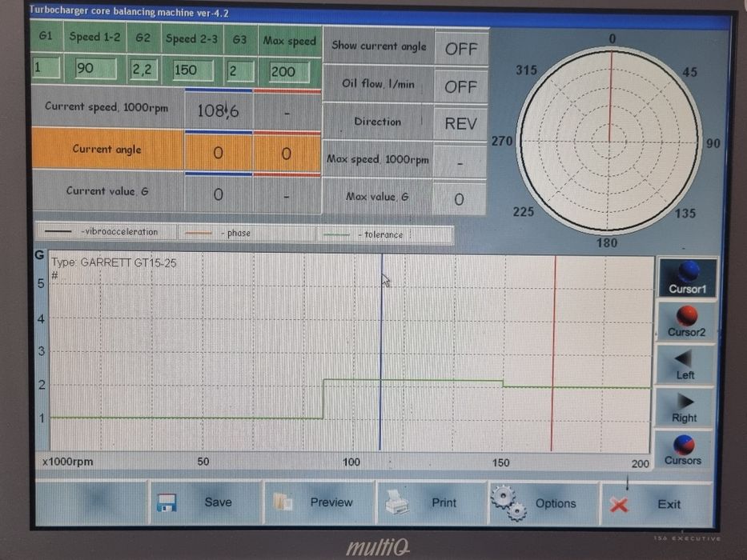This screenshot has height=560, width=747.
Task: Click the Current speed value 108,6
Action: point(219,111)
